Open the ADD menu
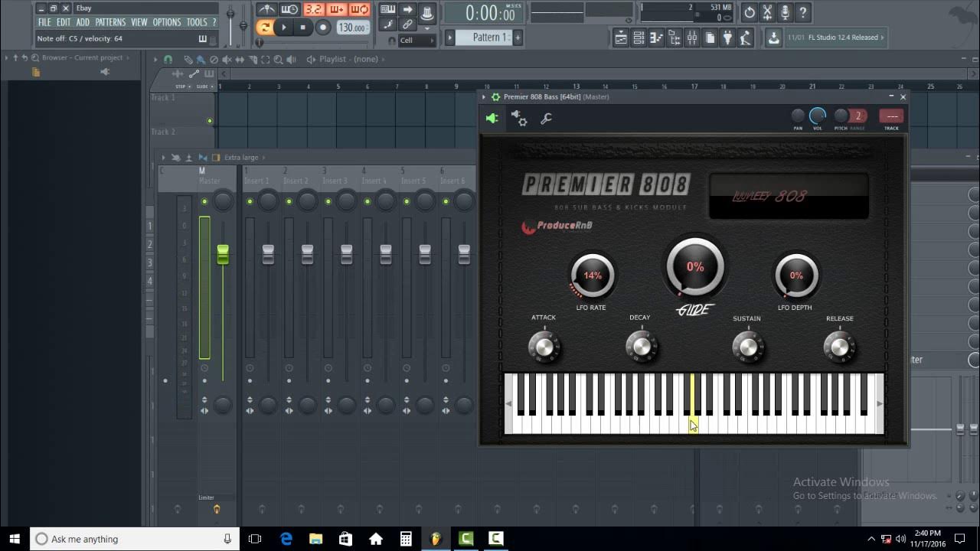The image size is (980, 551). coord(83,22)
